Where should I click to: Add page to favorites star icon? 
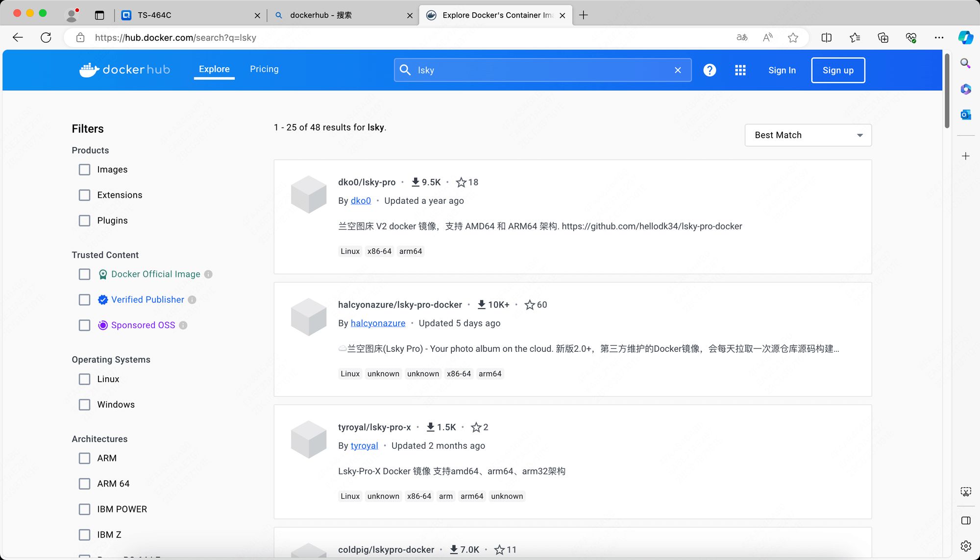point(793,38)
